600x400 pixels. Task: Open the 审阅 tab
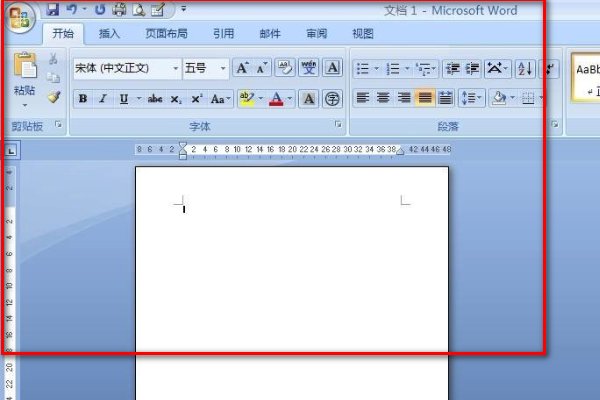coord(317,34)
